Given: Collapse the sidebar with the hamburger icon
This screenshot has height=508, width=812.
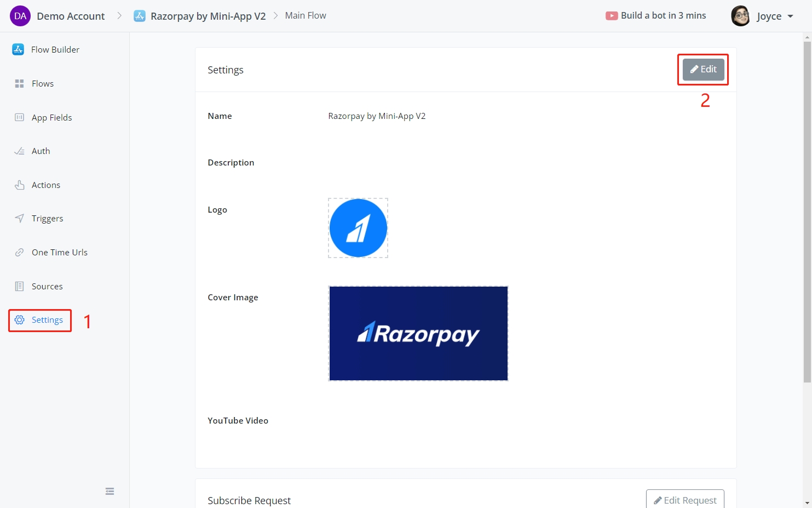Looking at the screenshot, I should [x=110, y=491].
